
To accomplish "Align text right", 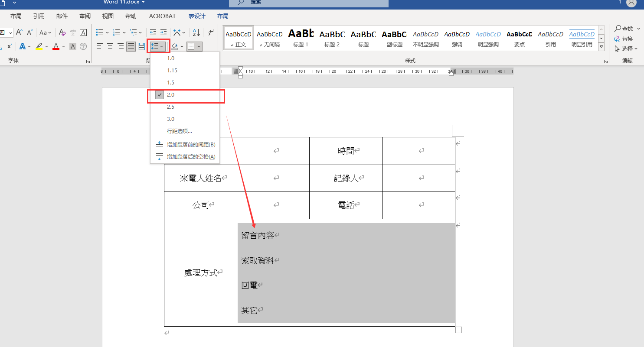I will (x=121, y=46).
